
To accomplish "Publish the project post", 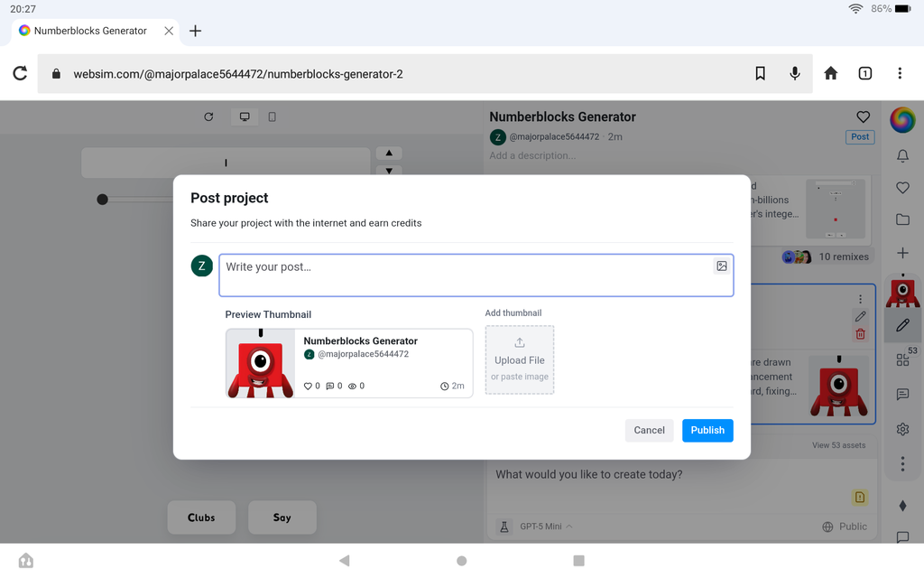I will [x=707, y=430].
